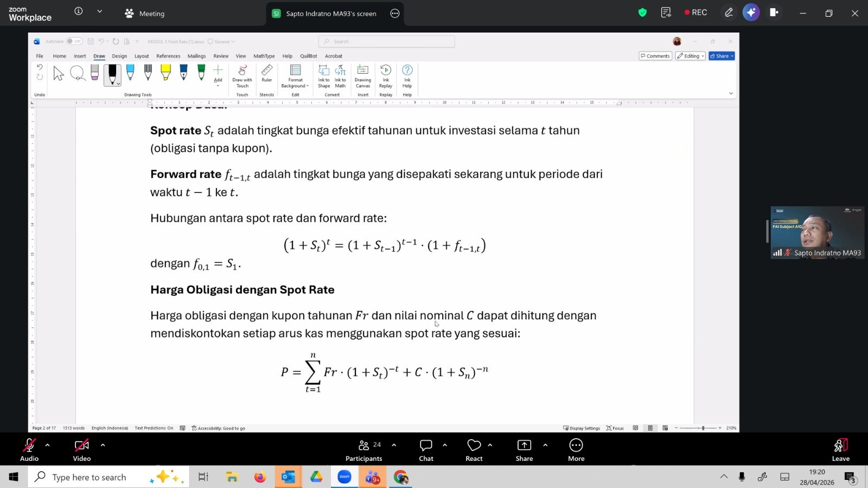
Task: Open Google Drive from the taskbar
Action: pos(316,477)
